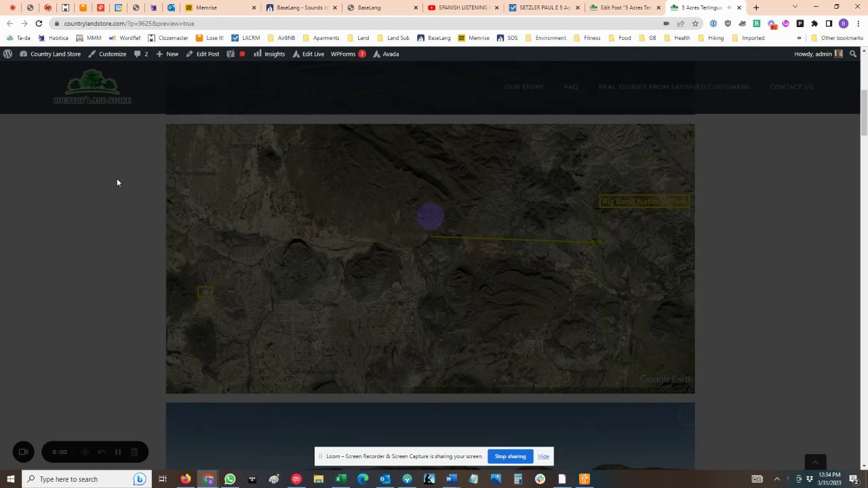Open Outlook from the taskbar
The height and width of the screenshot is (488, 868).
click(x=384, y=479)
